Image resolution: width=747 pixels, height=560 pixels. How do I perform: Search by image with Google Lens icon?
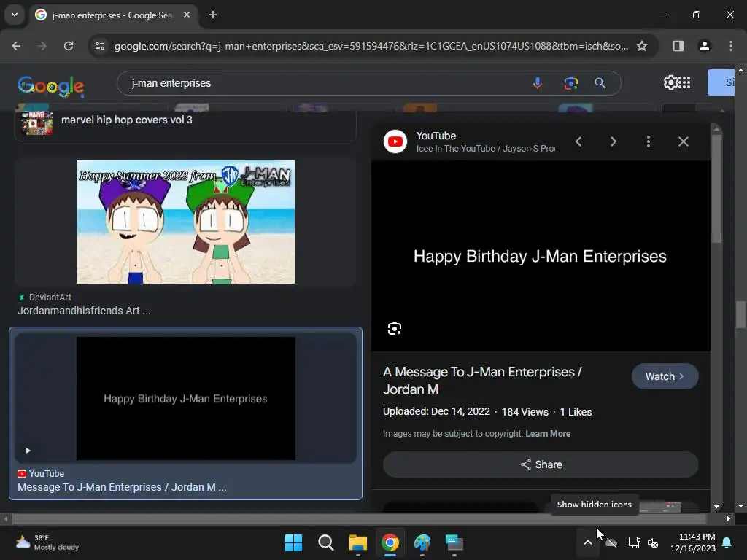[x=570, y=83]
